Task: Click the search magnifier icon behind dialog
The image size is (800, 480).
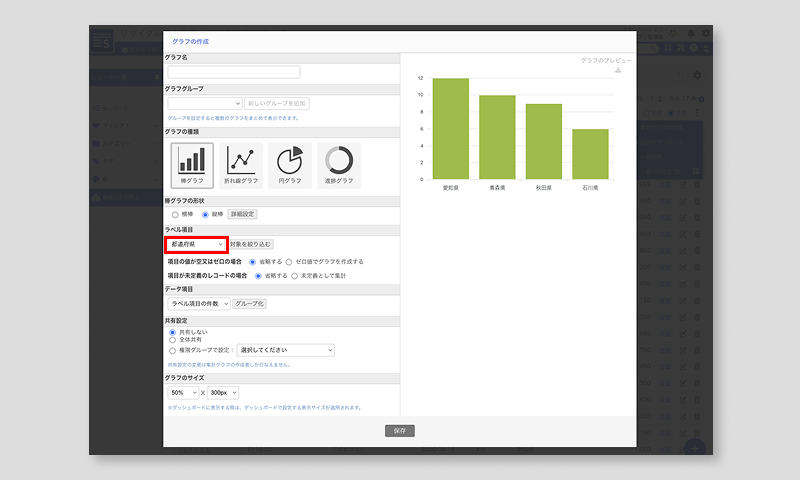Action: coord(654,48)
